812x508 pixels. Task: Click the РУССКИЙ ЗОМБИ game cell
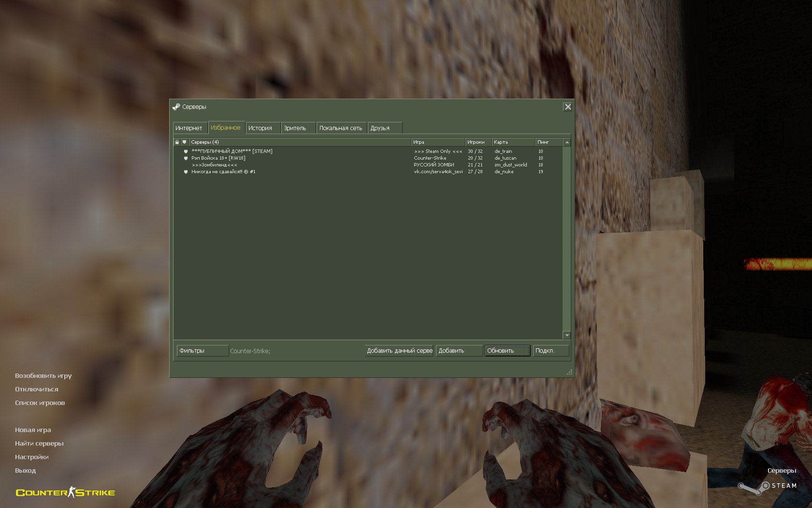click(434, 165)
